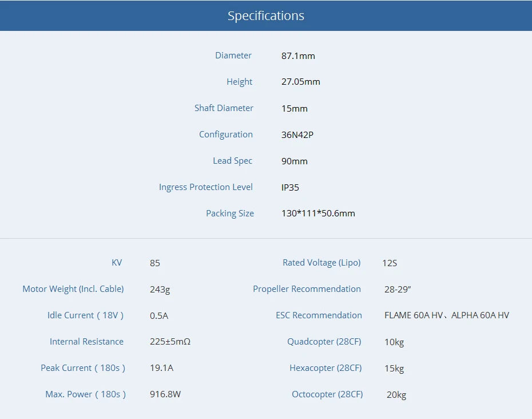The image size is (532, 419).
Task: Select the Lead Spec label
Action: 232,160
